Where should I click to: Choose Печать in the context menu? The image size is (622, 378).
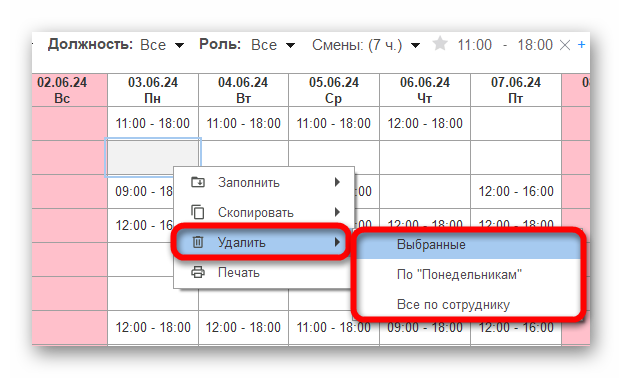click(x=263, y=272)
